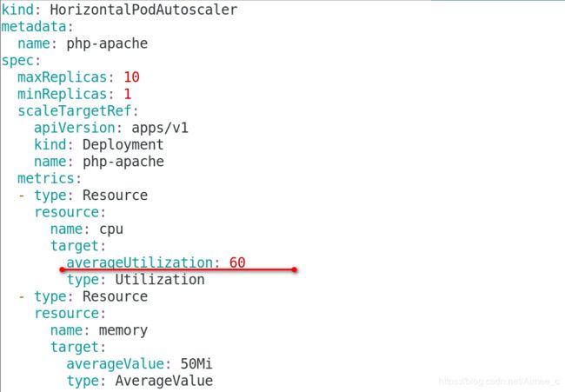Click the cpu resource name

pyautogui.click(x=111, y=229)
